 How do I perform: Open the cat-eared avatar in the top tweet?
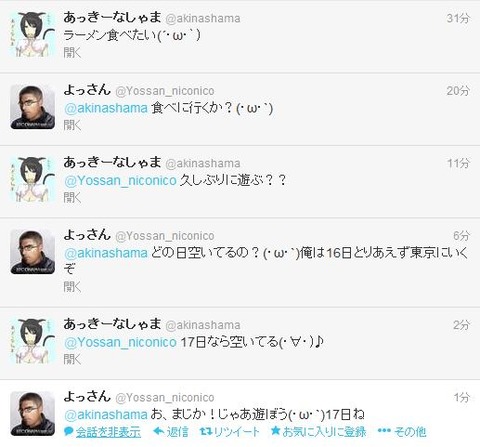tap(33, 34)
